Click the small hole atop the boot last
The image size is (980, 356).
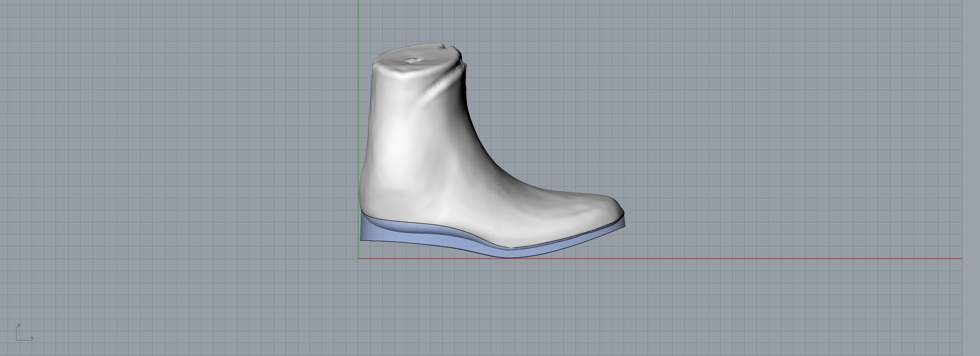pos(413,60)
